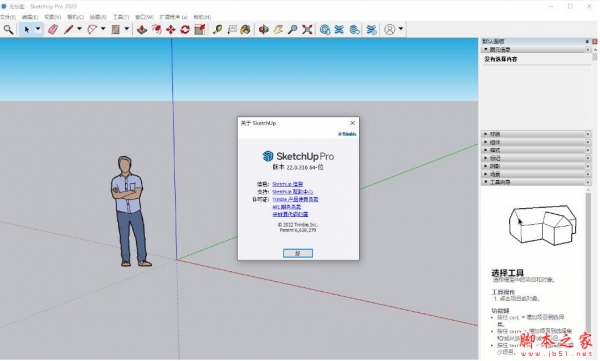Choose the pencil Line tool

click(x=68, y=29)
